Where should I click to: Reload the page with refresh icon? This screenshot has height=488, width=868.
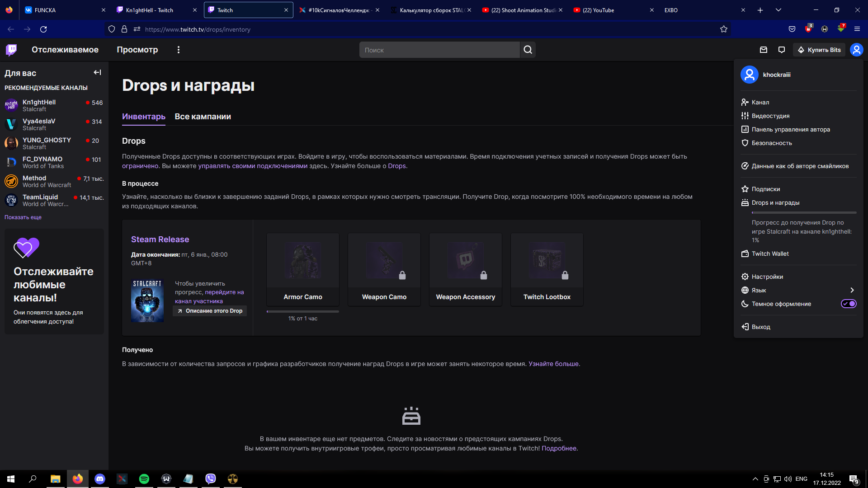tap(43, 29)
